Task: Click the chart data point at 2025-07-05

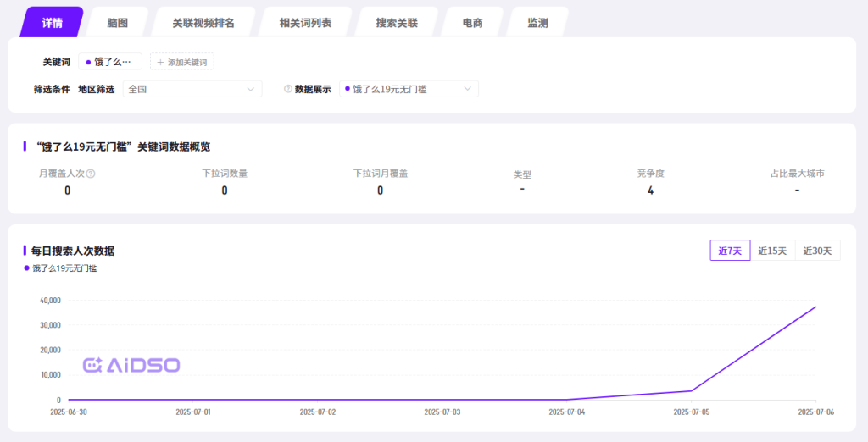Action: point(691,390)
